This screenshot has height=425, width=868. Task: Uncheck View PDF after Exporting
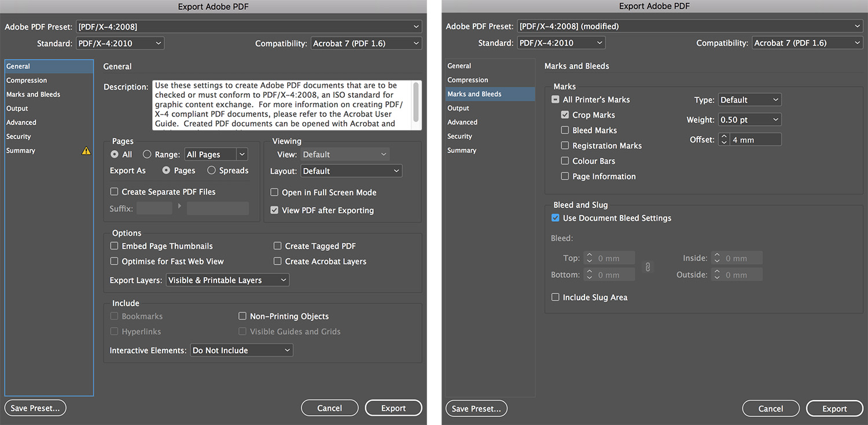[274, 210]
